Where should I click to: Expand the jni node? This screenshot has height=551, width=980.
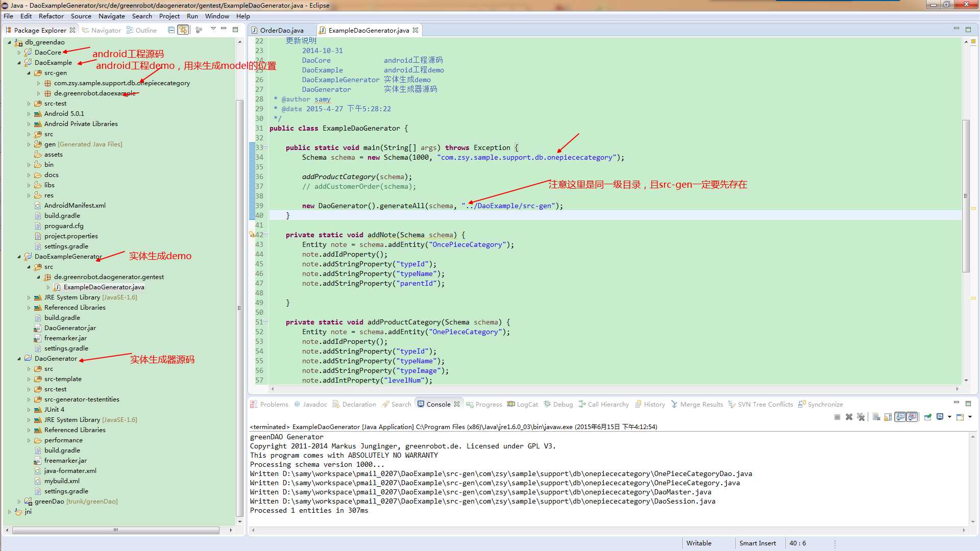[9, 512]
